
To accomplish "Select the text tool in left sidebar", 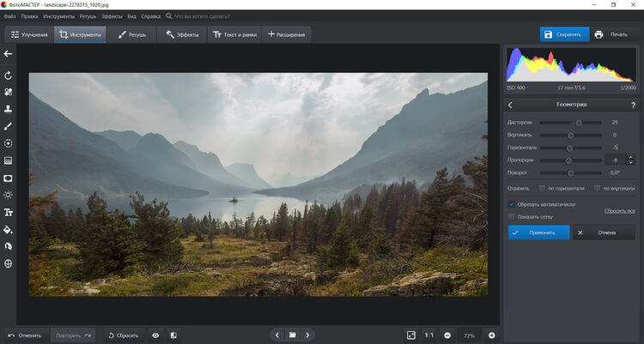I will [8, 212].
